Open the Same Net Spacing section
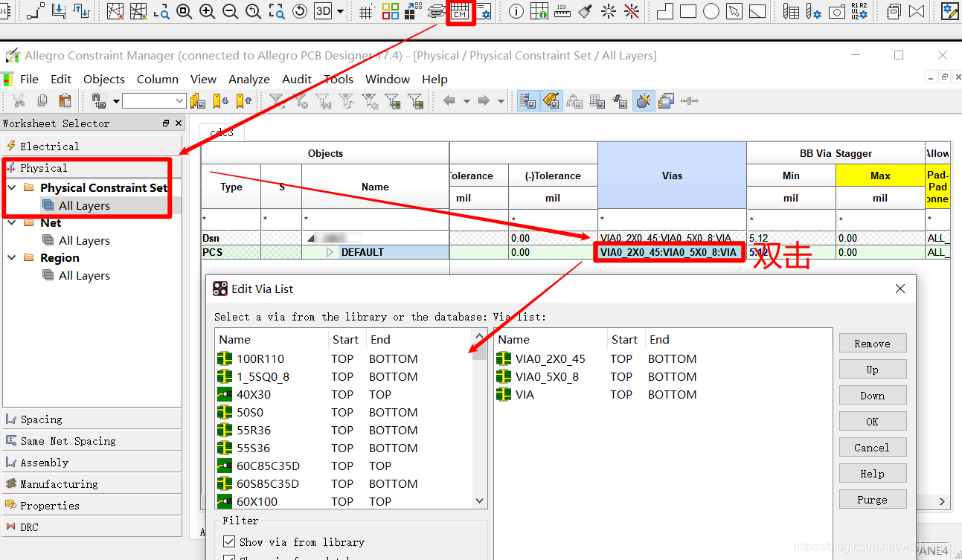Screen dimensions: 962x560 (92, 441)
